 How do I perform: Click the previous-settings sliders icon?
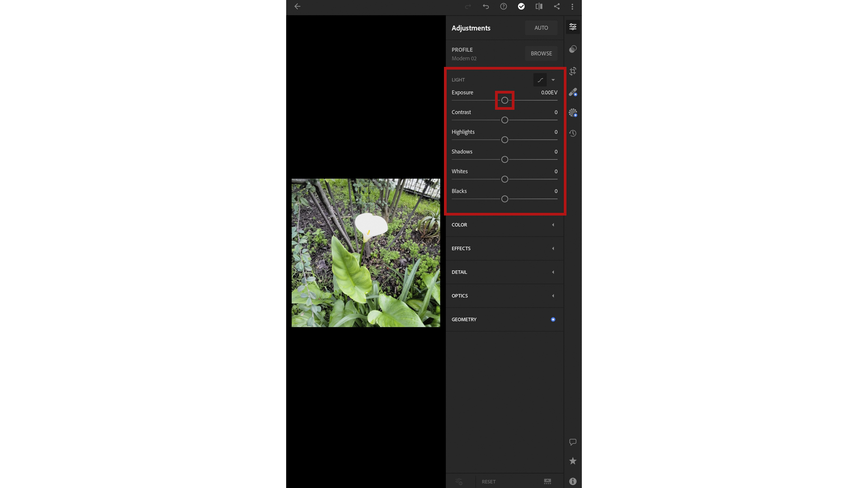(459, 482)
